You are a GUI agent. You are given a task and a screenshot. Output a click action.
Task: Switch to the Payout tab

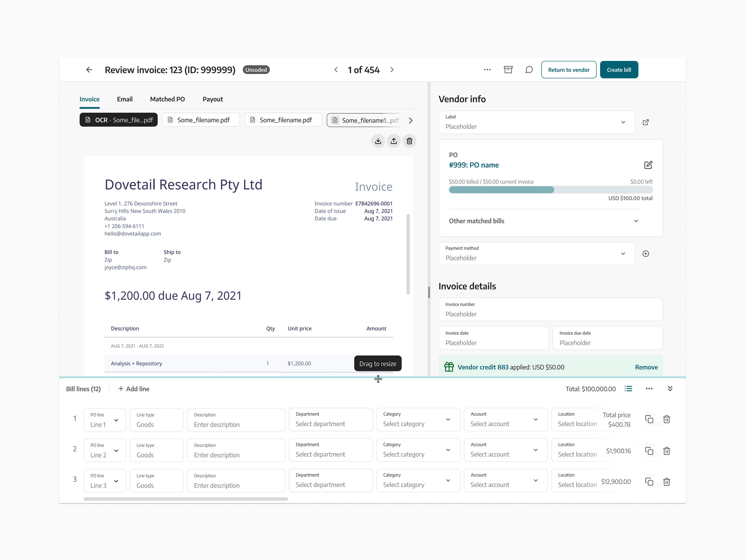213,99
